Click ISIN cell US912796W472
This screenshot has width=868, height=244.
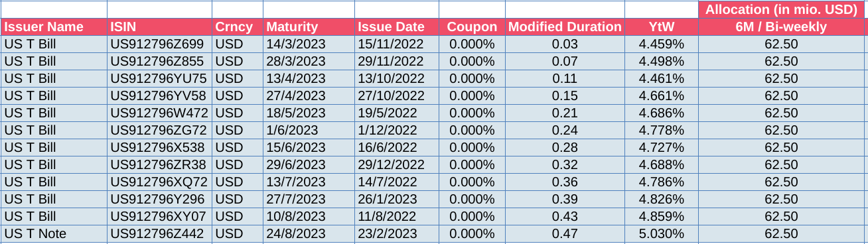[159, 113]
